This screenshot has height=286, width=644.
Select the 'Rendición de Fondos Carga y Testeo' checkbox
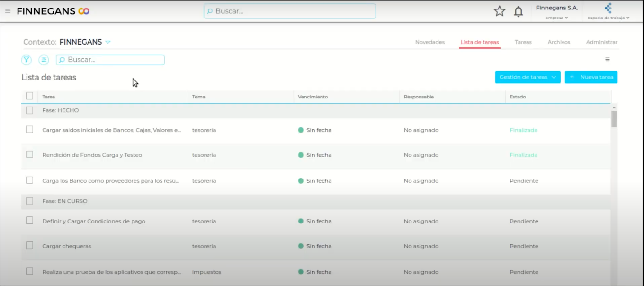(29, 154)
